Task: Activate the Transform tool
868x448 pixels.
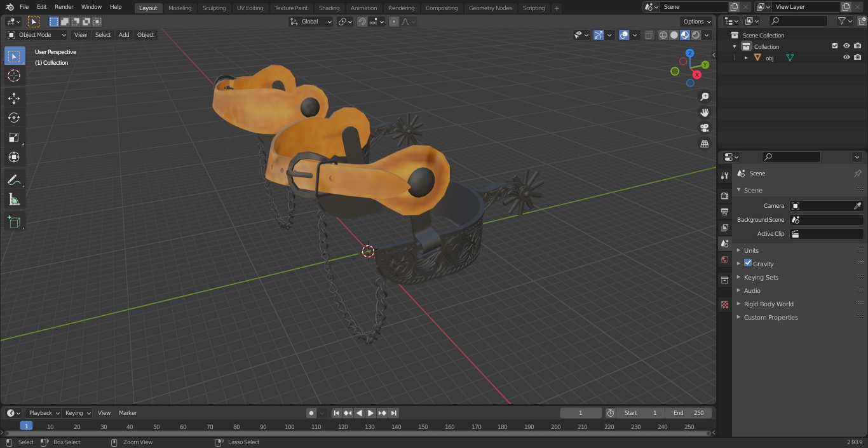Action: pyautogui.click(x=14, y=157)
